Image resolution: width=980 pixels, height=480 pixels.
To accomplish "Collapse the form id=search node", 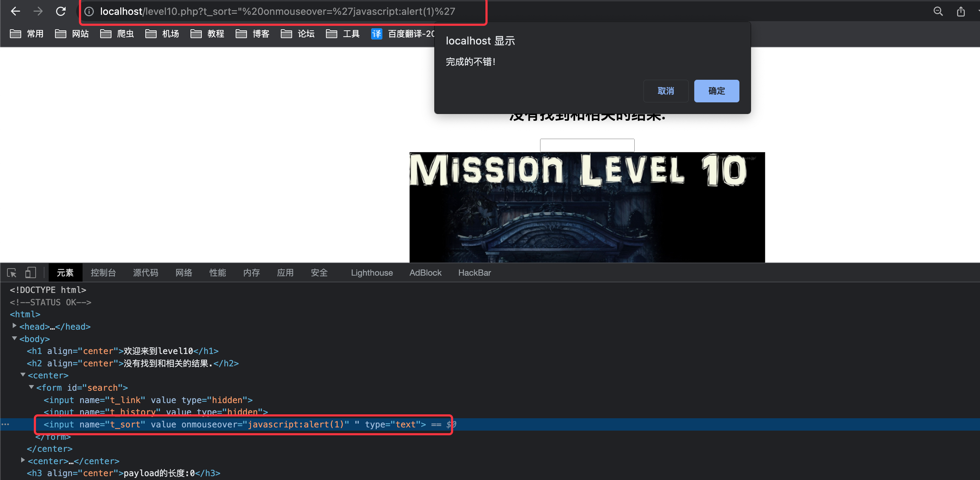I will point(32,387).
